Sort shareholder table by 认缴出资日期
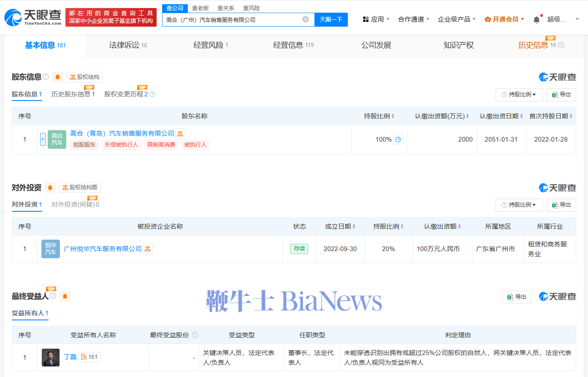 521,116
